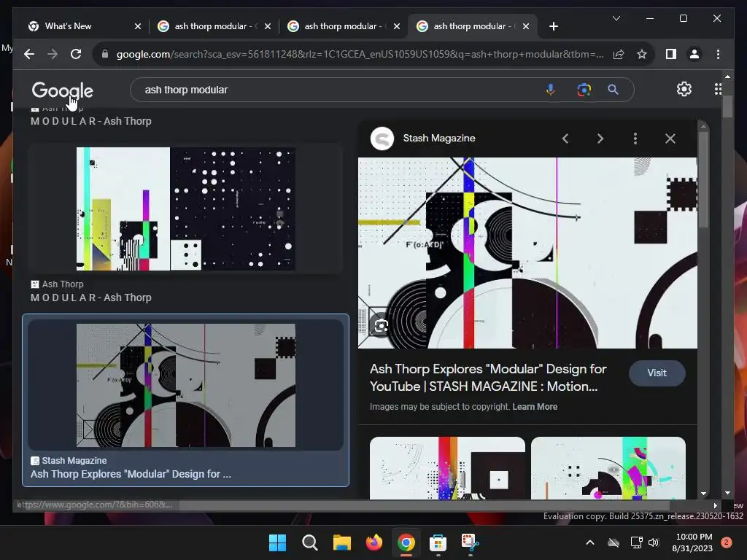
Task: Click the Chrome address bar URL
Action: pyautogui.click(x=360, y=54)
